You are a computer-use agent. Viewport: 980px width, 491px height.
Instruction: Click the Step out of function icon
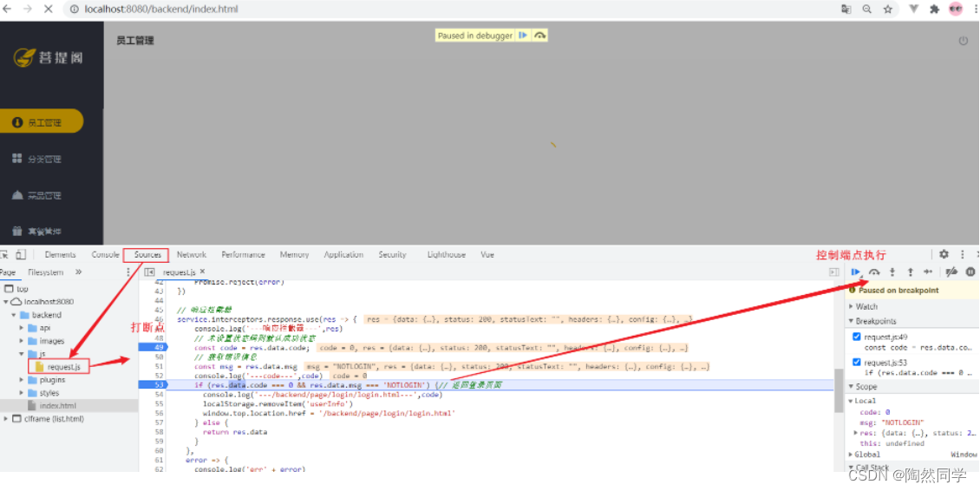click(x=910, y=272)
